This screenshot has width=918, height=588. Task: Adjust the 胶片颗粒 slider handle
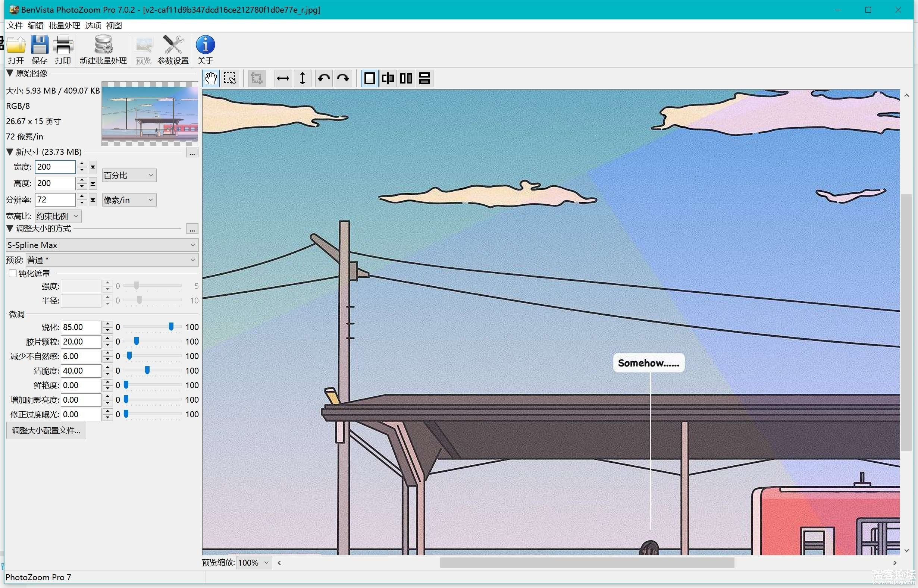136,341
